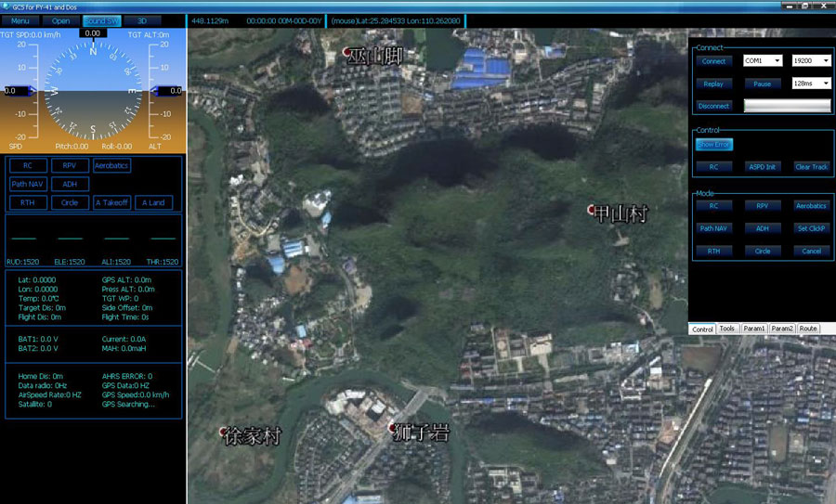Select Path NAV in the Mode group
The width and height of the screenshot is (836, 504).
713,228
